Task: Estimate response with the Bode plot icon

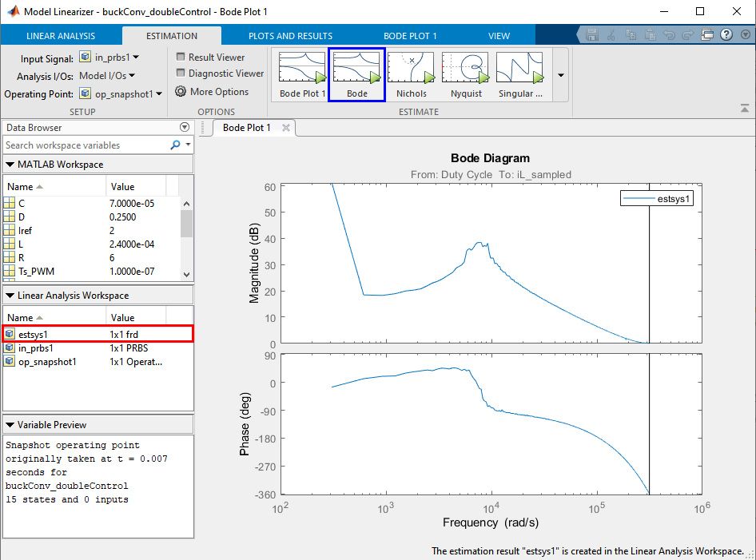Action: click(x=356, y=70)
